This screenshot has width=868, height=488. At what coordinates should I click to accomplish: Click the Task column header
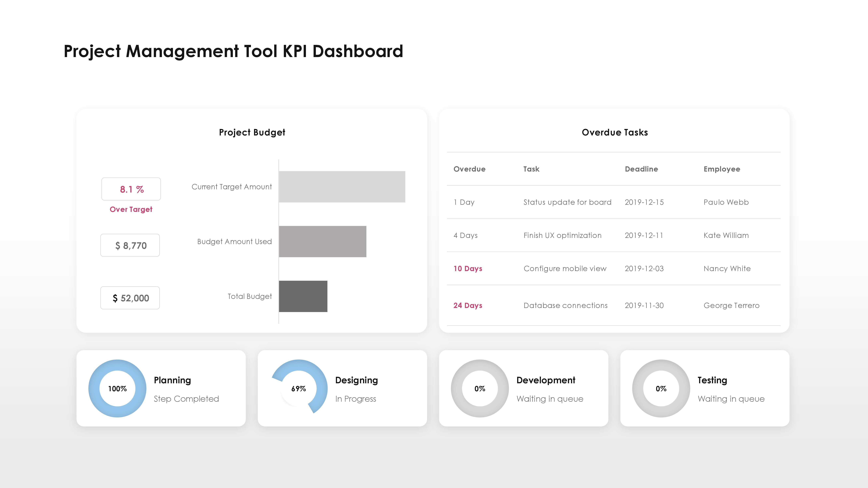click(531, 169)
